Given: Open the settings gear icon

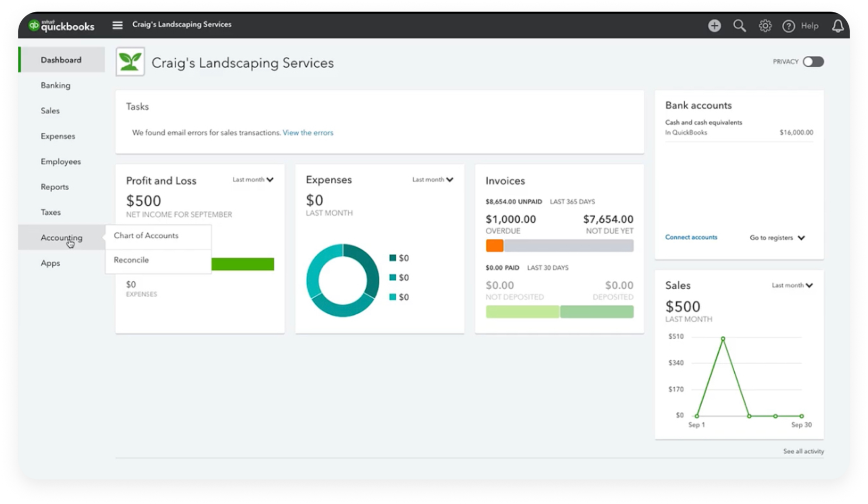Looking at the screenshot, I should coord(765,25).
